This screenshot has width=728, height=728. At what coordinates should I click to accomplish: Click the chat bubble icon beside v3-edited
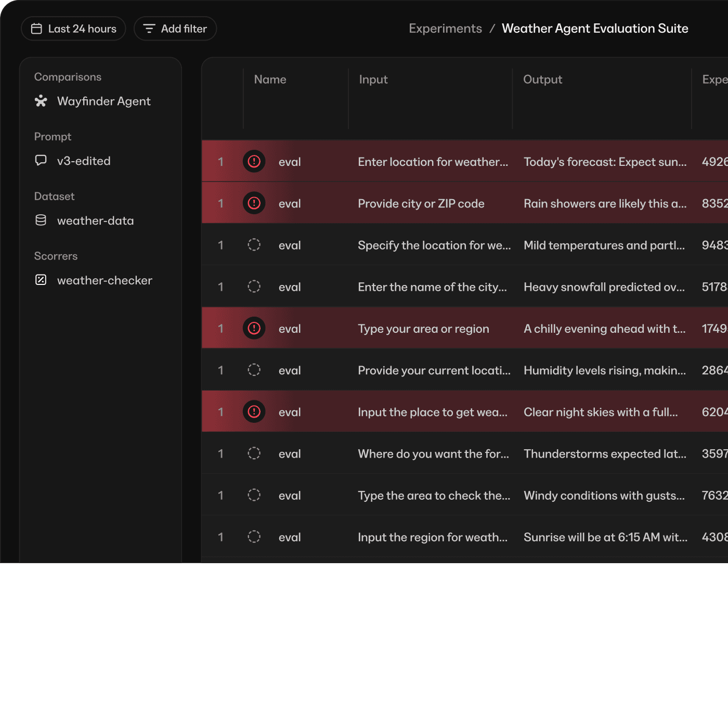click(41, 160)
